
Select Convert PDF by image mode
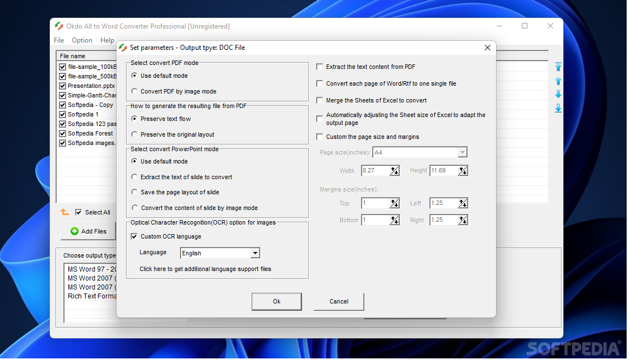[x=135, y=91]
